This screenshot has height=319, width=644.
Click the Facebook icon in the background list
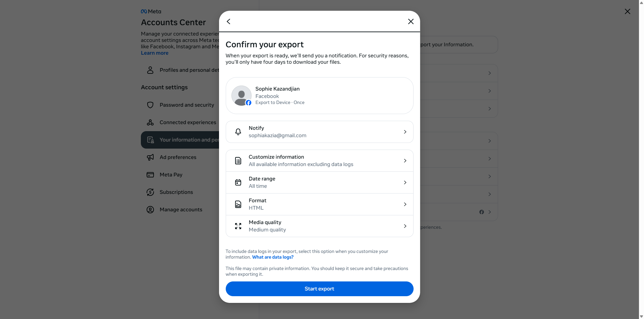482,212
